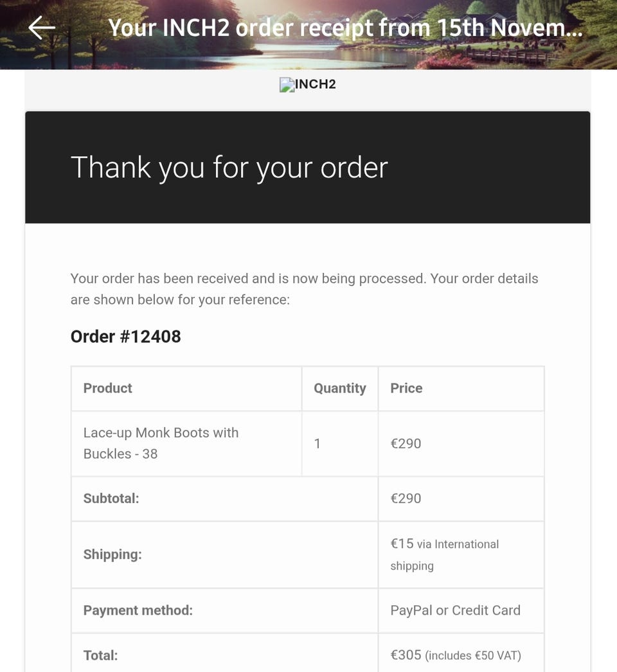This screenshot has height=672, width=617.
Task: Click the 'Thank you for your order' heading
Action: coord(229,168)
